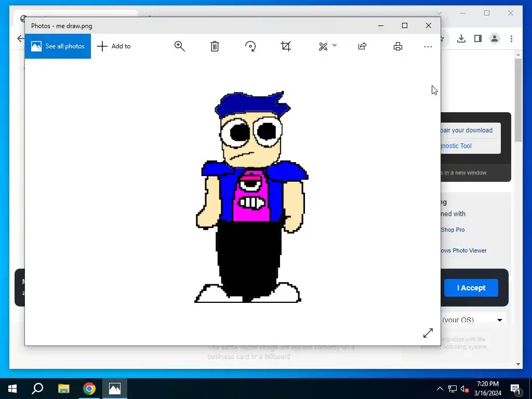Click network status tray icon
This screenshot has height=399, width=532.
click(453, 389)
